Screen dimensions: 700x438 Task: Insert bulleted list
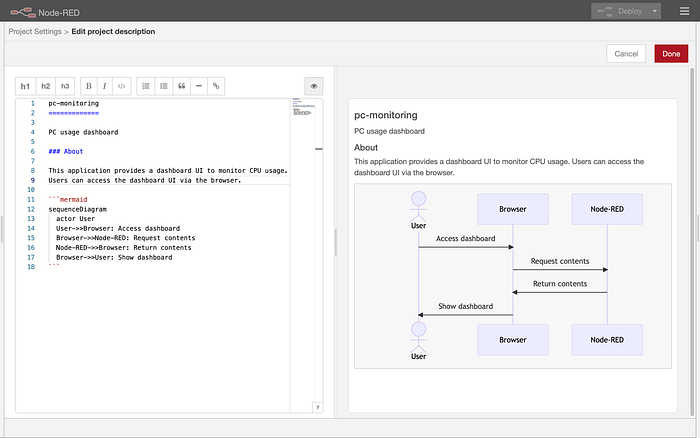click(x=164, y=86)
